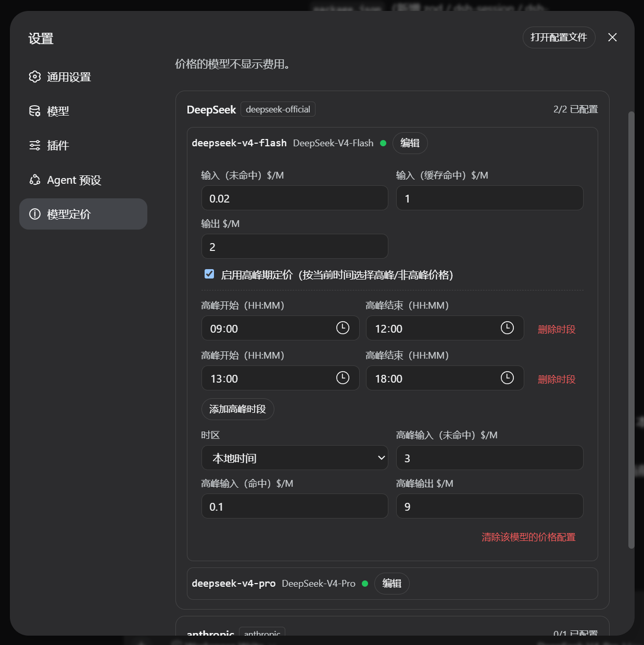Click the gear icon beside 通用设置
The image size is (644, 645).
tap(35, 77)
